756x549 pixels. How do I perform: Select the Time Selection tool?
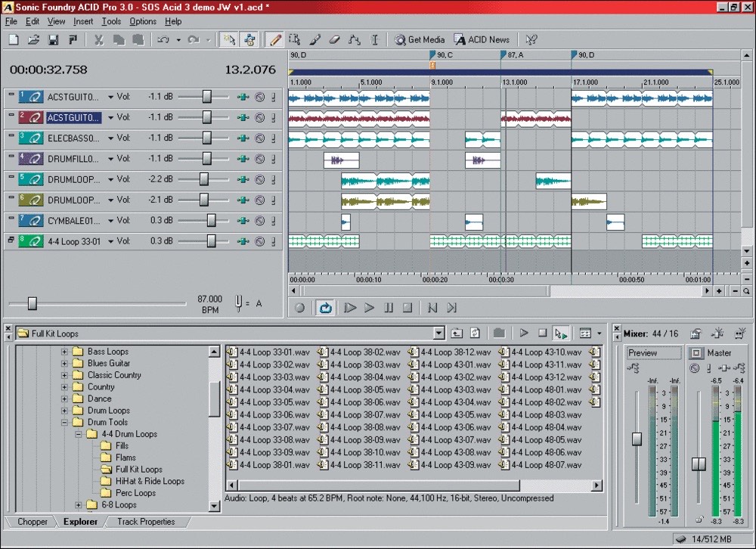click(375, 39)
